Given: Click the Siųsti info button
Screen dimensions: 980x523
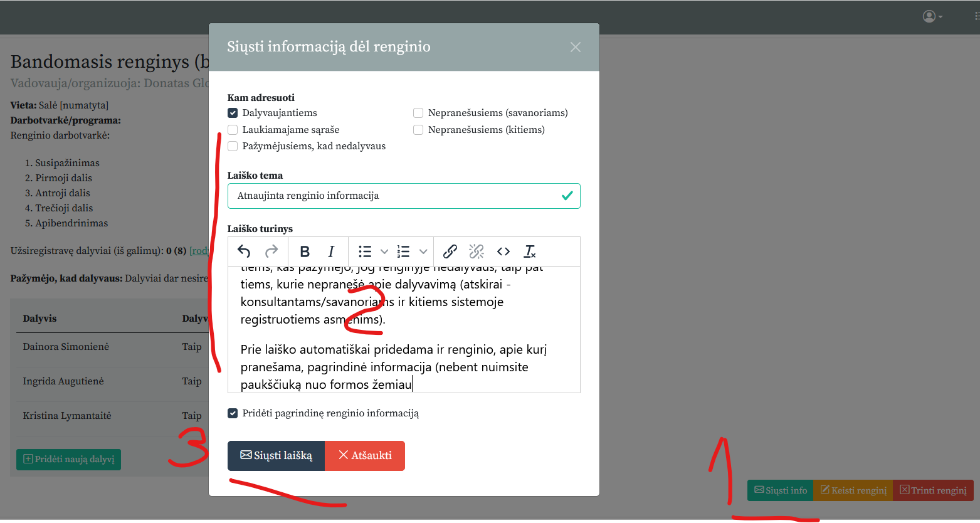Looking at the screenshot, I should [x=781, y=490].
